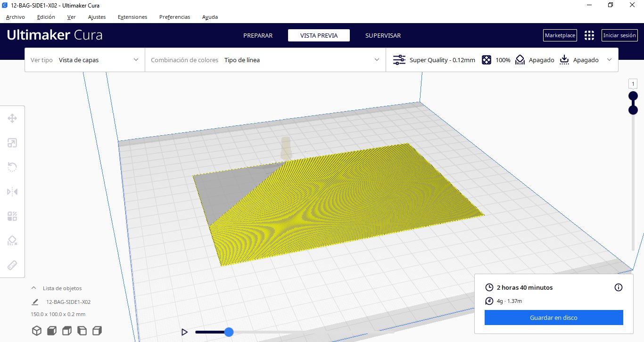The image size is (644, 342).
Task: Select the Support Blocker tool
Action: click(12, 241)
